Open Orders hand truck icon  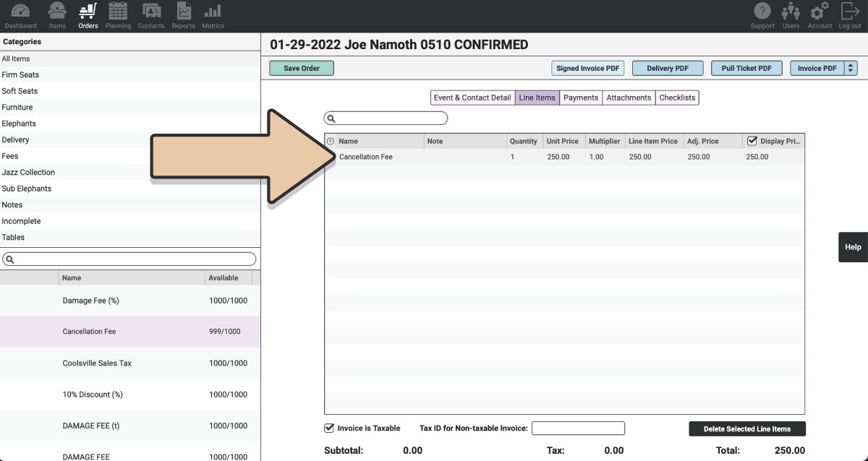tap(88, 12)
